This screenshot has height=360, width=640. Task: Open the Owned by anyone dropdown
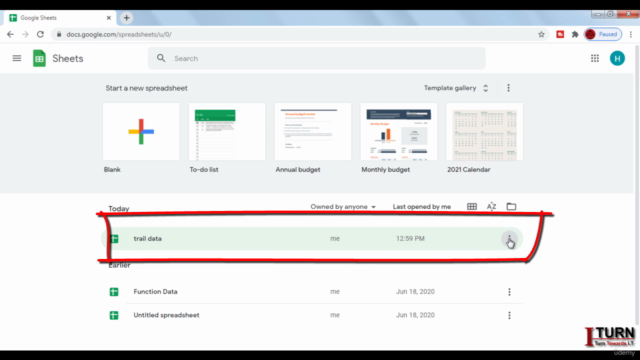coord(343,207)
